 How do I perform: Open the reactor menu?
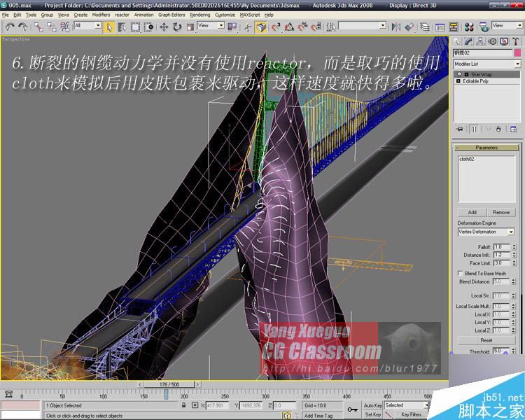click(122, 15)
